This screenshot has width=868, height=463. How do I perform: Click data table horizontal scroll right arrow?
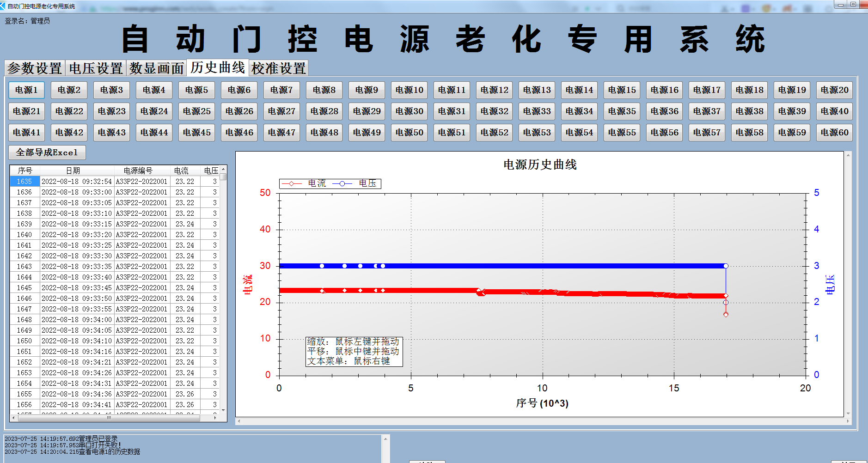(x=215, y=418)
